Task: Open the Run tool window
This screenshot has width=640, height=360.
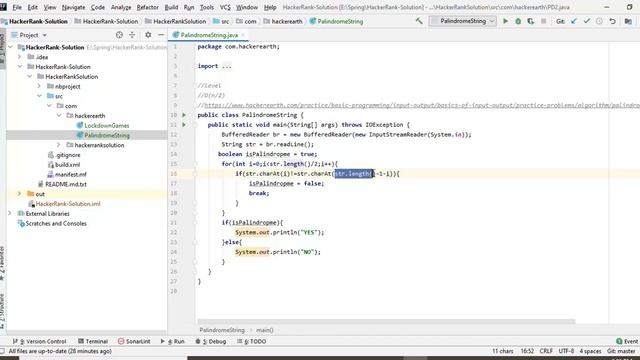Action: 173,341
